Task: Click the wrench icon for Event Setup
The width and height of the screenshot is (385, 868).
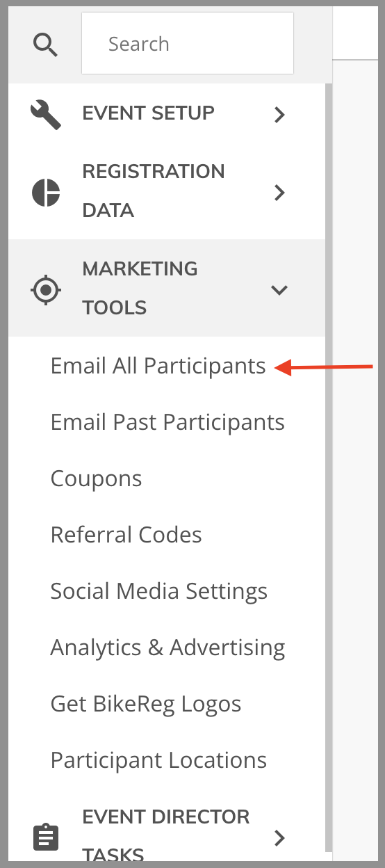Action: [x=46, y=113]
